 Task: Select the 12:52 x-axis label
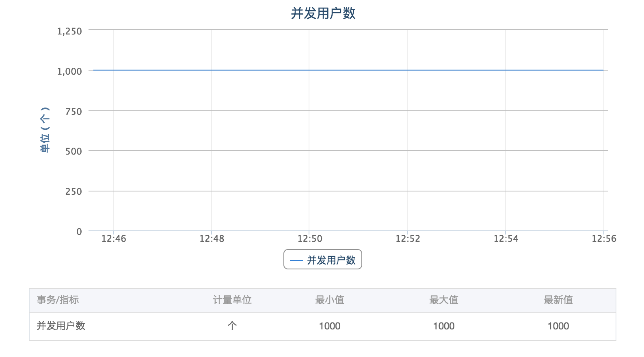coord(408,239)
